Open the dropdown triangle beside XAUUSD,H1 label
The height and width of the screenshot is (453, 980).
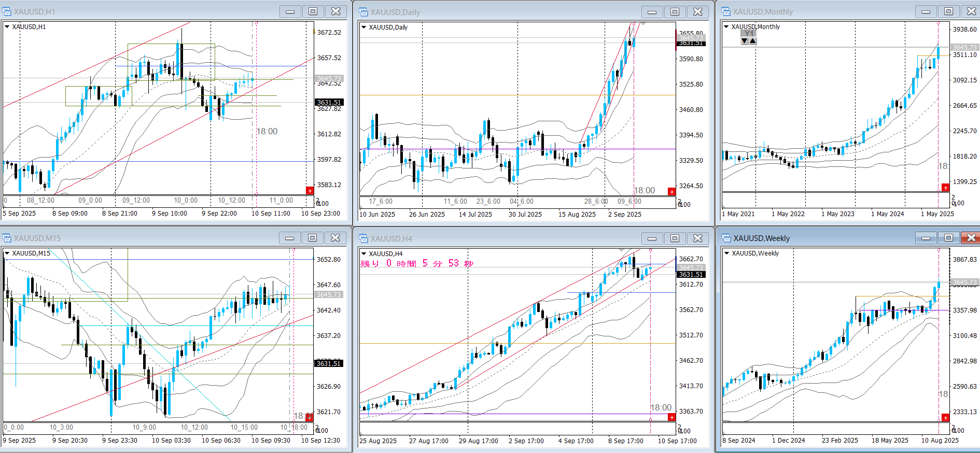click(x=7, y=27)
